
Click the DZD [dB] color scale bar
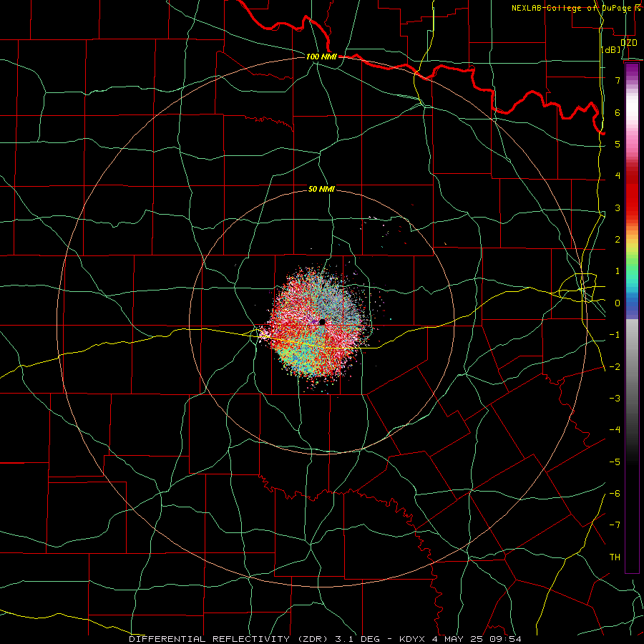point(632,318)
